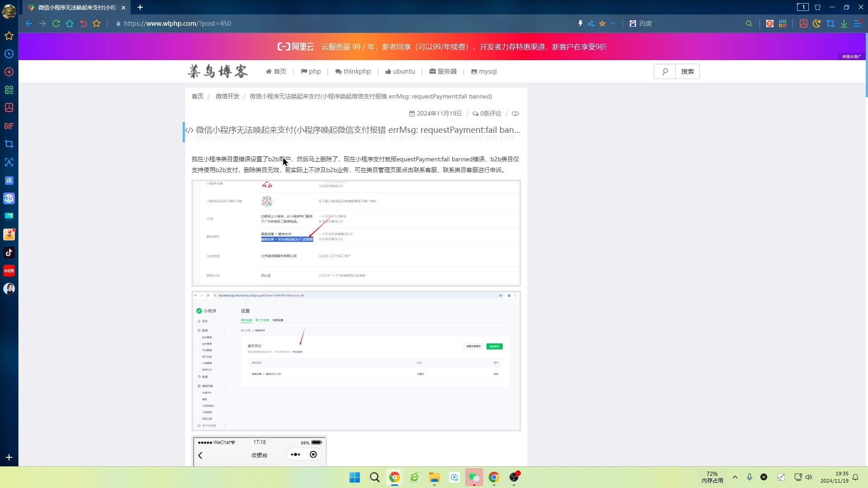Open File Explorer from taskbar
The width and height of the screenshot is (868, 488).
[x=434, y=477]
